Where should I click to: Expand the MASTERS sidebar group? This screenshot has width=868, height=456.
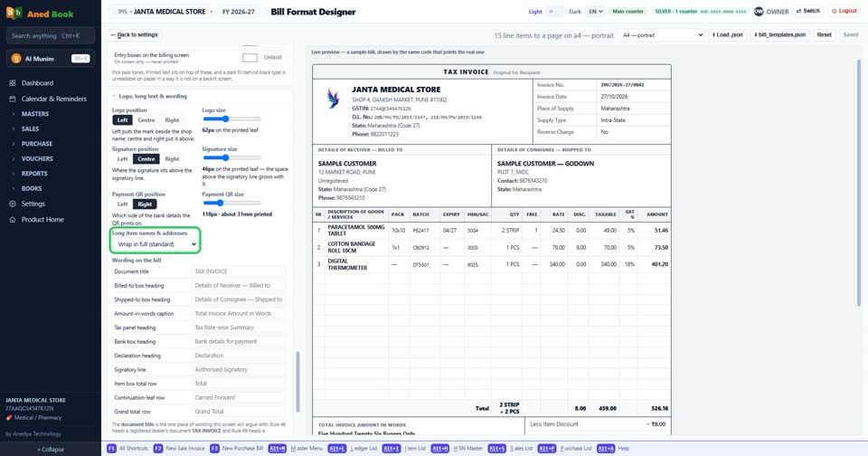[x=35, y=114]
